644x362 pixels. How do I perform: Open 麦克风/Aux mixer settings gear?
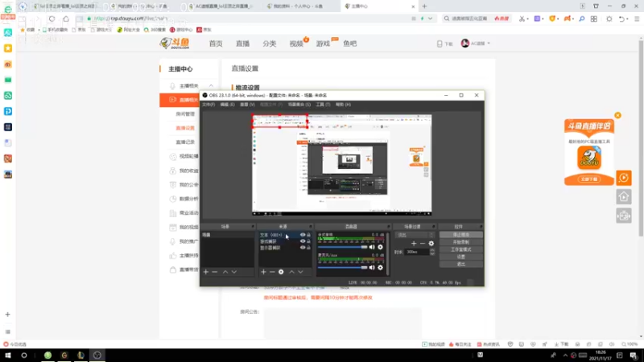click(380, 268)
